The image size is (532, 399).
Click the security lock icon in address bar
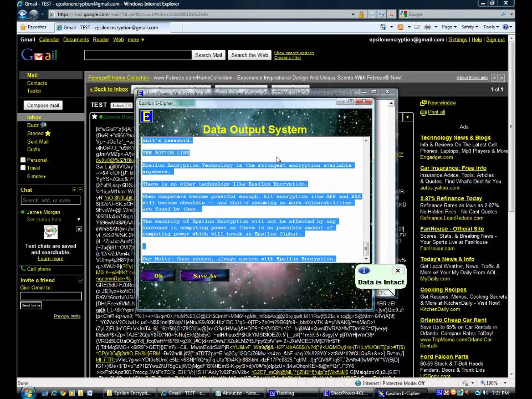[x=361, y=14]
